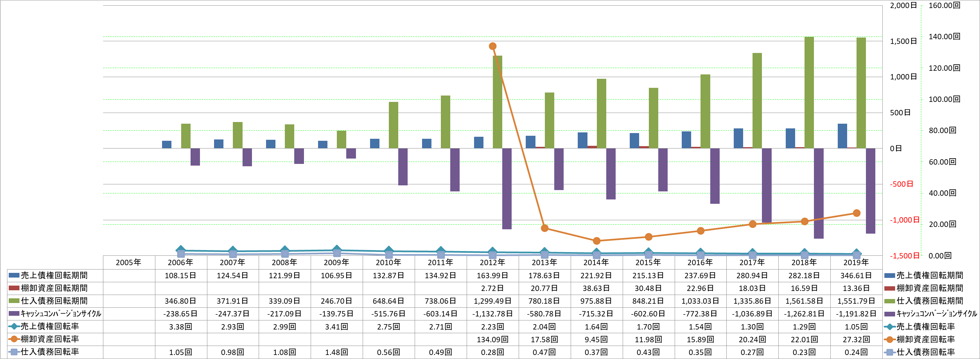Viewport: 980px width, 359px height.
Task: Click the cell showing 134.09回
Action: 493,339
